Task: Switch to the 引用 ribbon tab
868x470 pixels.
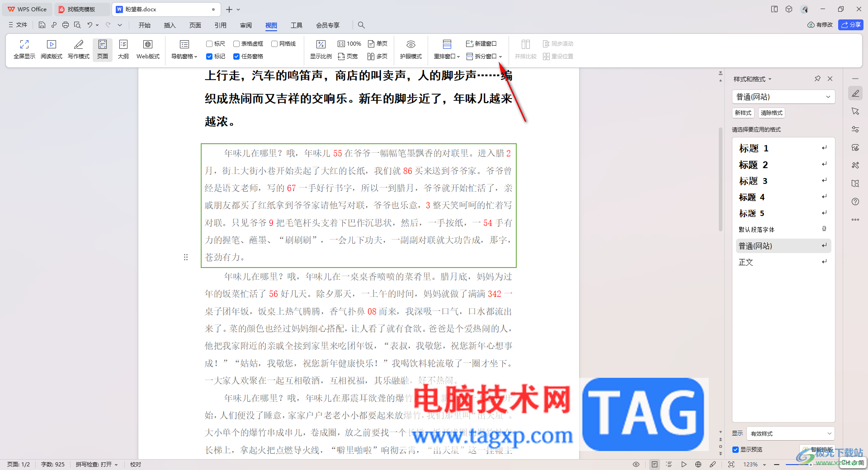Action: point(221,25)
